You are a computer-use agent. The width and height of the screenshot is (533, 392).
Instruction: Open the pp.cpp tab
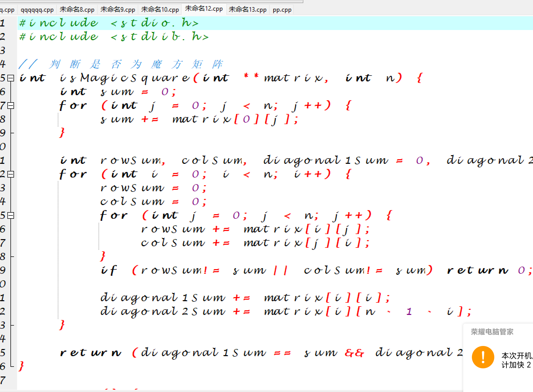click(x=282, y=10)
